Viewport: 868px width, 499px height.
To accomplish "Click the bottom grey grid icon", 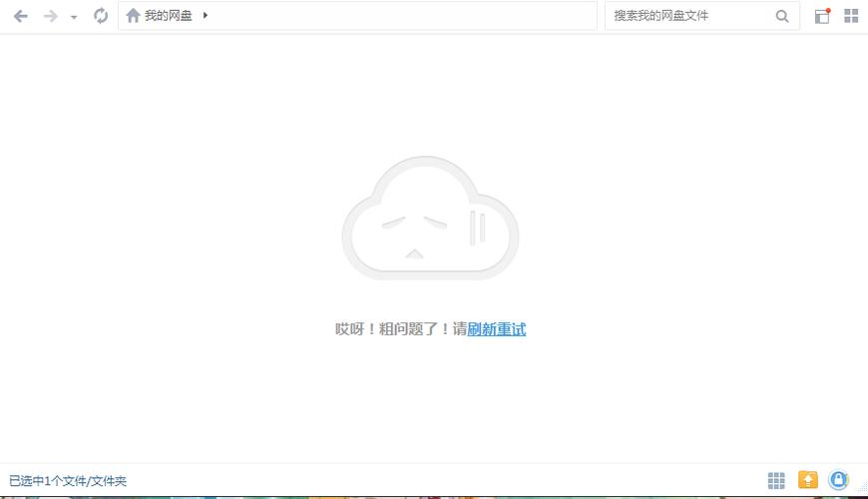I will [776, 481].
